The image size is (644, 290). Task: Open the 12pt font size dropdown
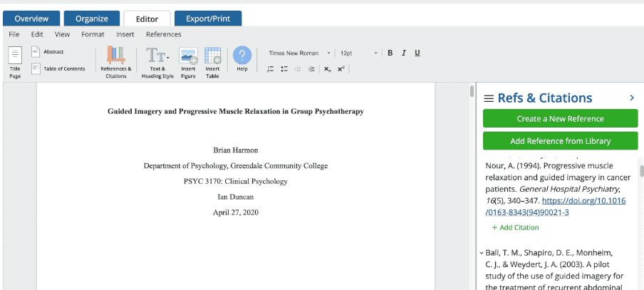[x=358, y=53]
